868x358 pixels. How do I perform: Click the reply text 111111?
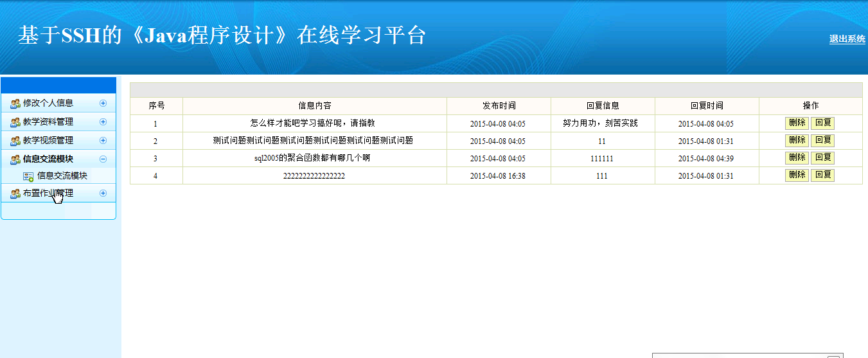[602, 159]
